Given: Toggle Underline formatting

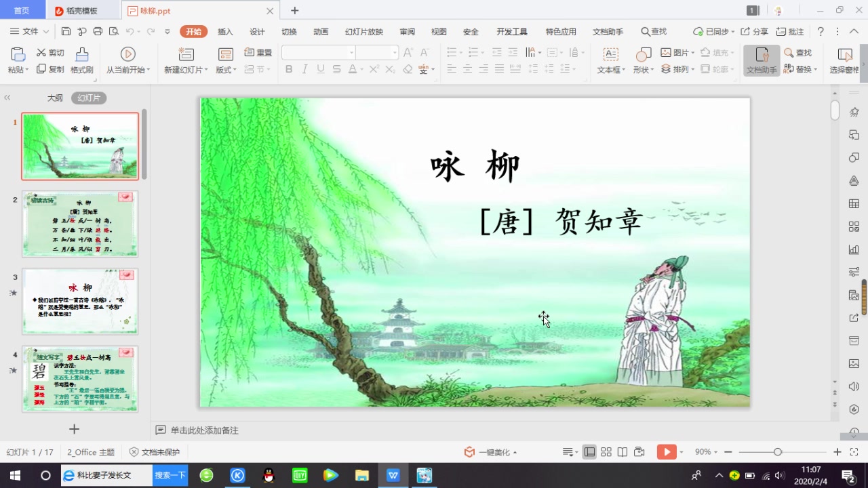Looking at the screenshot, I should [x=321, y=69].
